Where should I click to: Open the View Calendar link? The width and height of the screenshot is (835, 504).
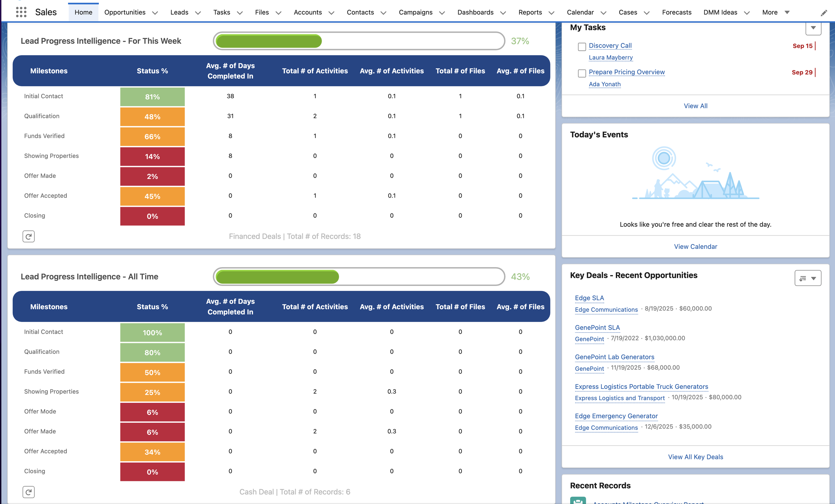coord(695,246)
